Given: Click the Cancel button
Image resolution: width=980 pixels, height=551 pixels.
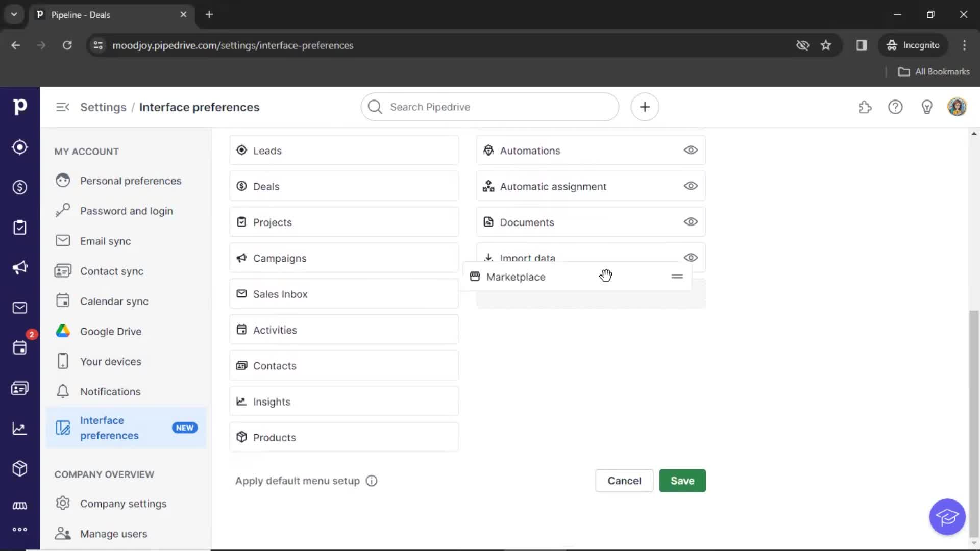Looking at the screenshot, I should (624, 481).
